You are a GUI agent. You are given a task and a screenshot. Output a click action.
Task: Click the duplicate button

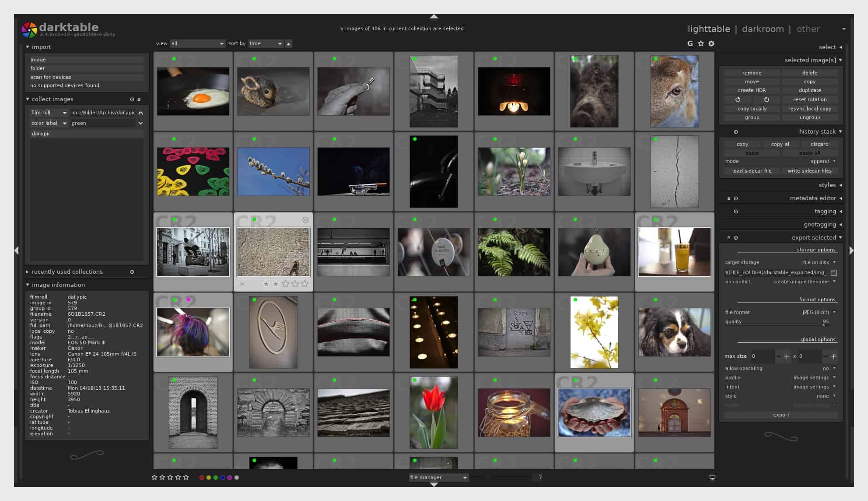(x=810, y=90)
